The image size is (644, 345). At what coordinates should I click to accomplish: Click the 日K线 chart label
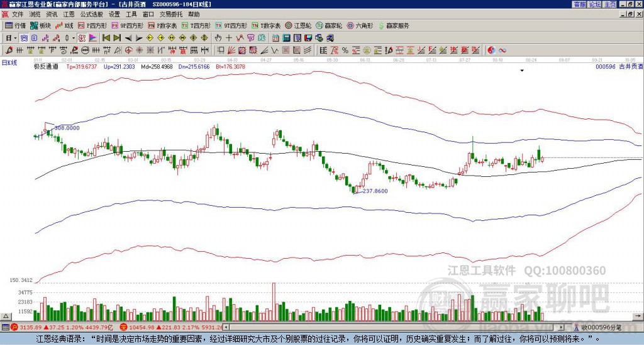point(9,62)
